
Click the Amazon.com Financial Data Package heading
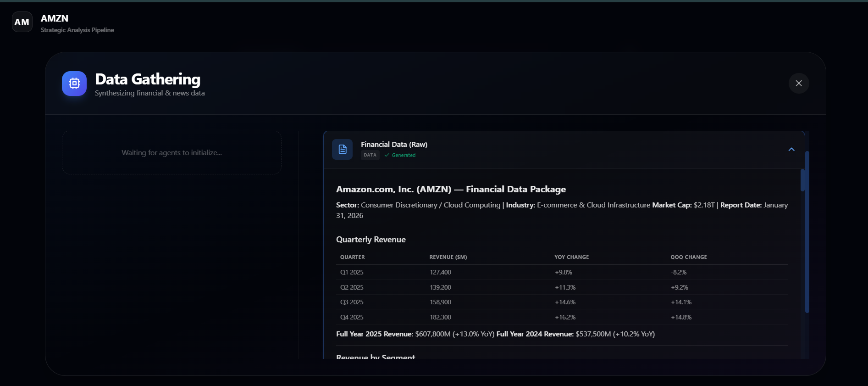[x=451, y=189]
